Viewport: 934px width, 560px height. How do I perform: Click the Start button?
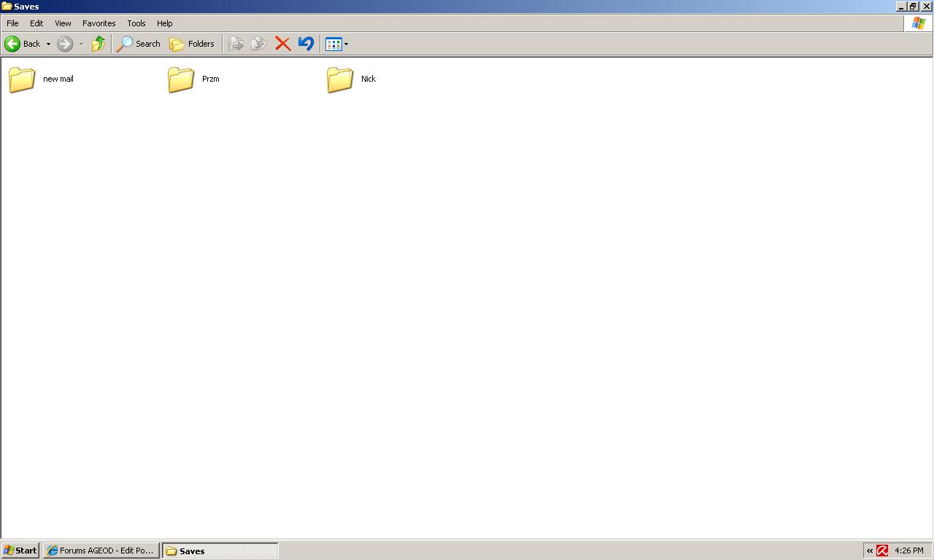coord(20,551)
